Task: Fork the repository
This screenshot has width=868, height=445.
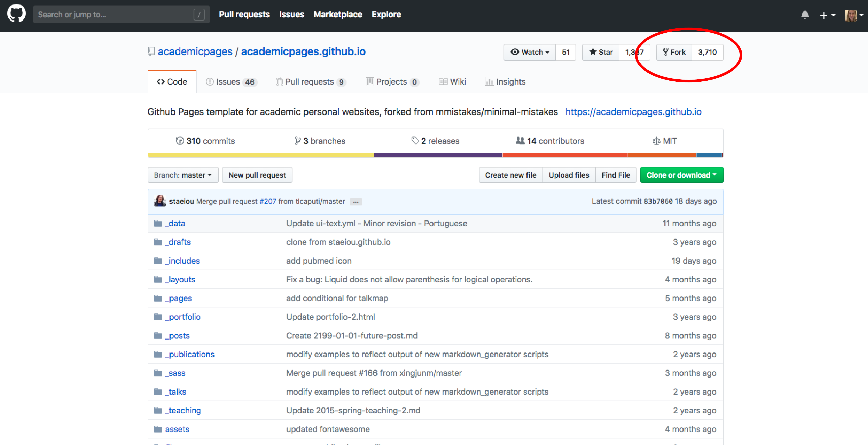Action: 674,52
